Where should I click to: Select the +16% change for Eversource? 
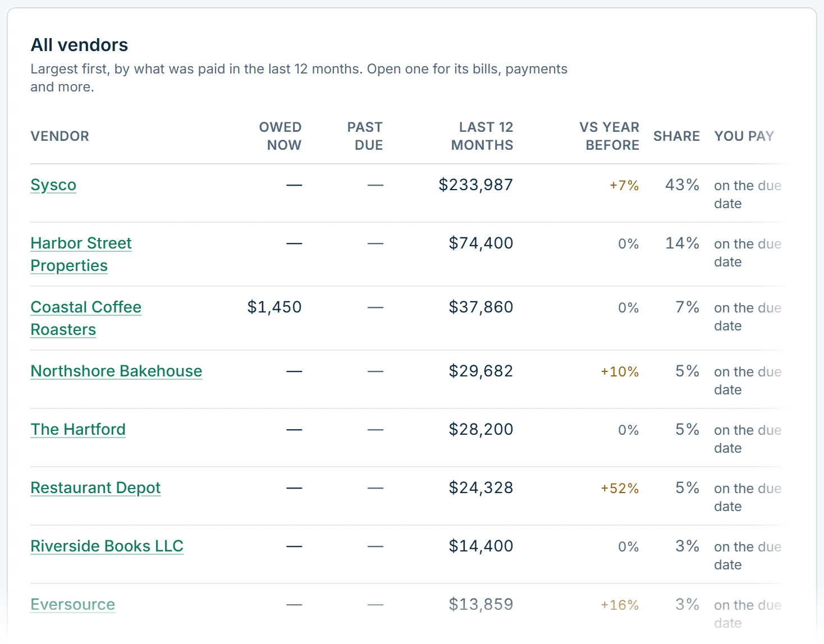point(620,605)
